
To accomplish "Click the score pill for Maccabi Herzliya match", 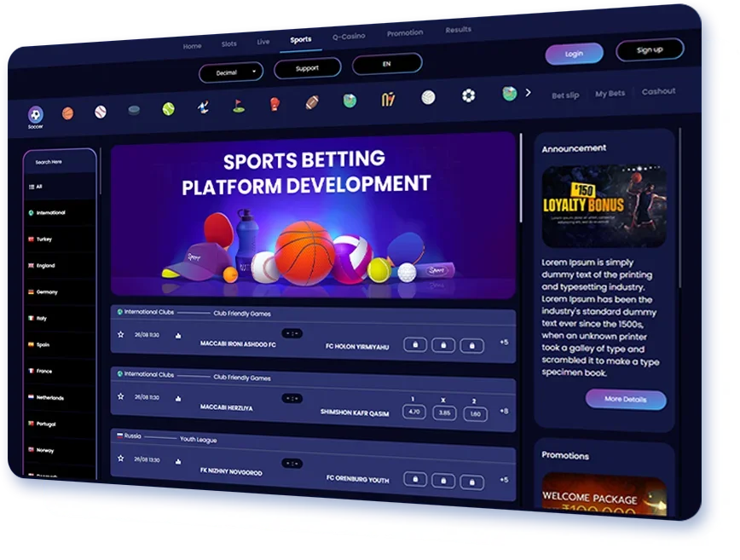I will coord(292,399).
